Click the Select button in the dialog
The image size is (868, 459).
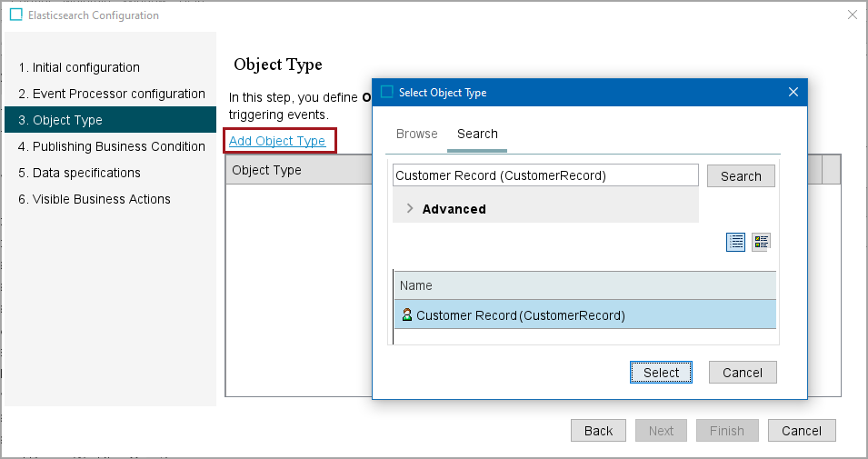(661, 373)
